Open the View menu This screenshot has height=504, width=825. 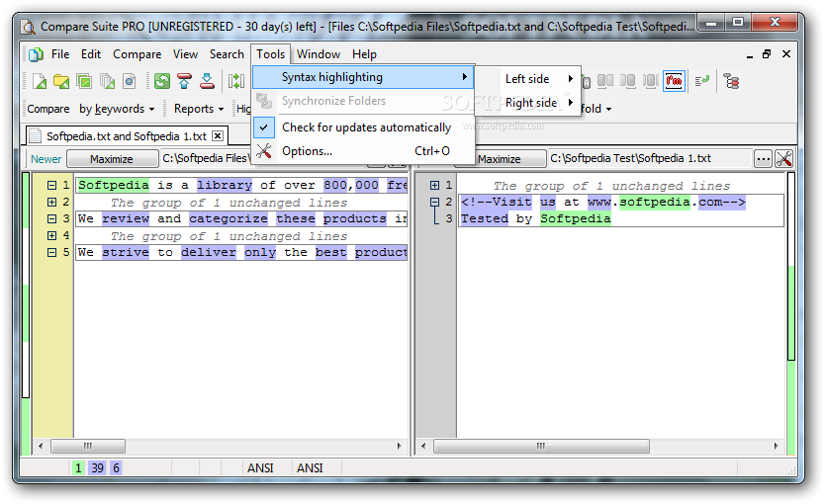pos(185,54)
